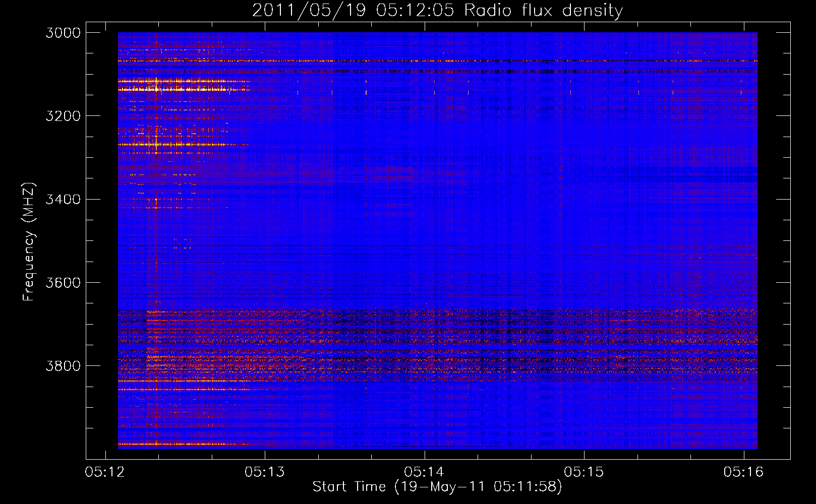The width and height of the screenshot is (816, 504).
Task: Click the 05:15 time axis label
Action: (584, 472)
